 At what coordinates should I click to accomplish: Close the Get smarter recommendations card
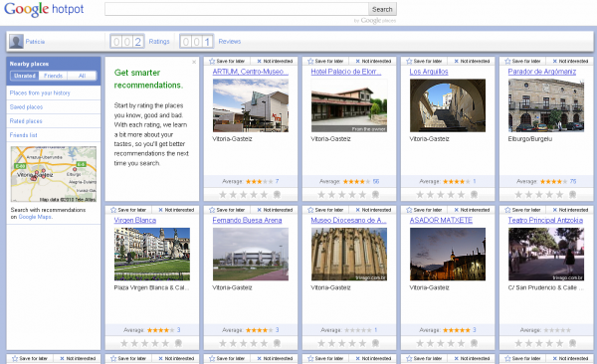point(194,62)
